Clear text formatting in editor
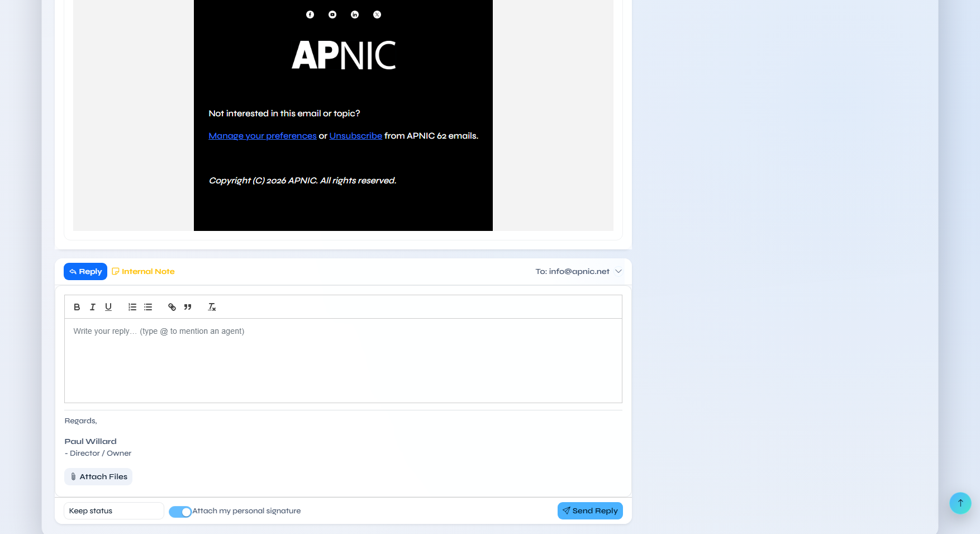The height and width of the screenshot is (534, 980). click(212, 307)
